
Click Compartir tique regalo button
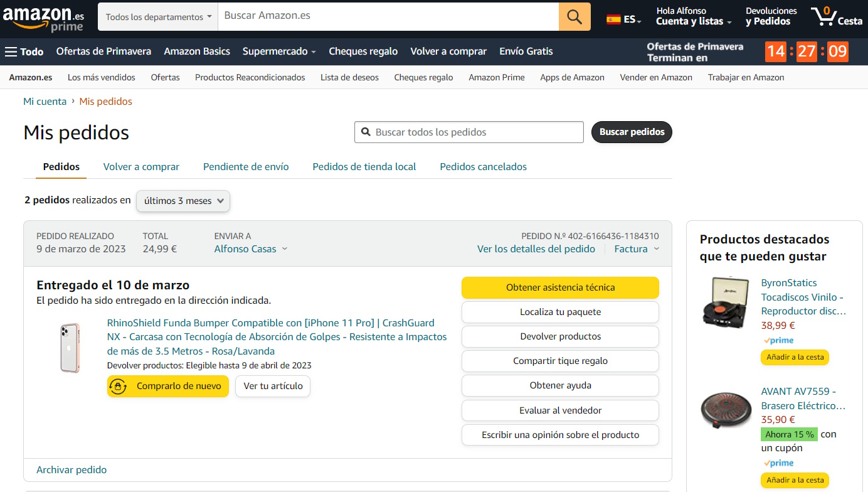click(x=560, y=361)
